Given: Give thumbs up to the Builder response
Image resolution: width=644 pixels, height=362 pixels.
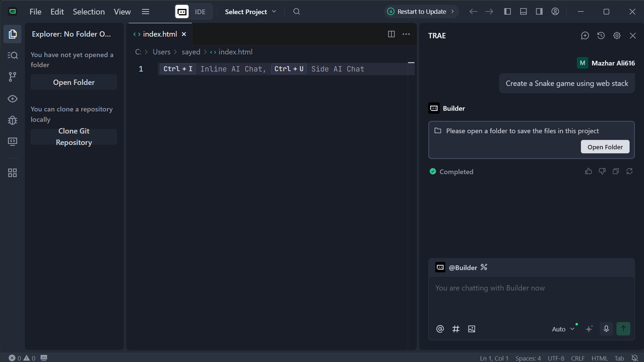Looking at the screenshot, I should tap(588, 171).
